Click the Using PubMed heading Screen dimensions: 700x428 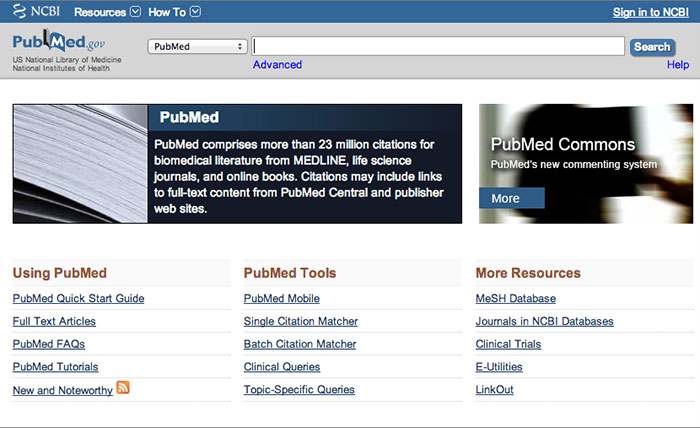[x=60, y=273]
